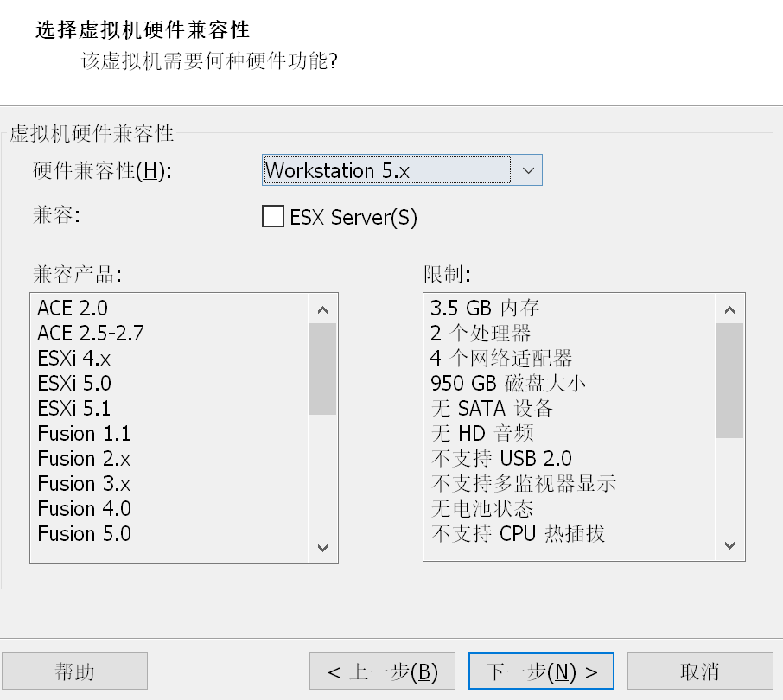Image resolution: width=783 pixels, height=700 pixels.
Task: Cancel the wizard with 取消 button
Action: pos(700,671)
